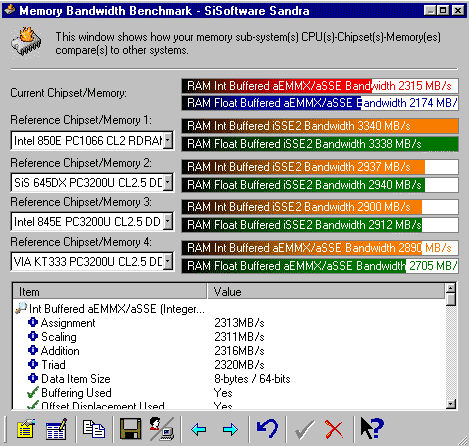
Task: Click the Item column header
Action: coord(110,292)
